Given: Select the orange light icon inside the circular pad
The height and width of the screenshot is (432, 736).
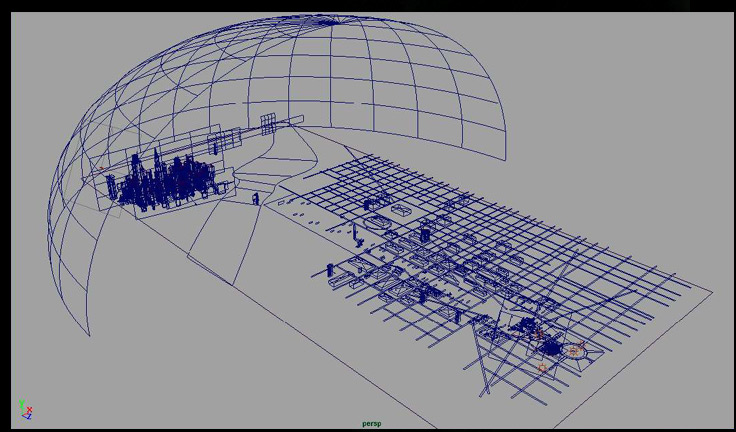Looking at the screenshot, I should click(x=574, y=351).
